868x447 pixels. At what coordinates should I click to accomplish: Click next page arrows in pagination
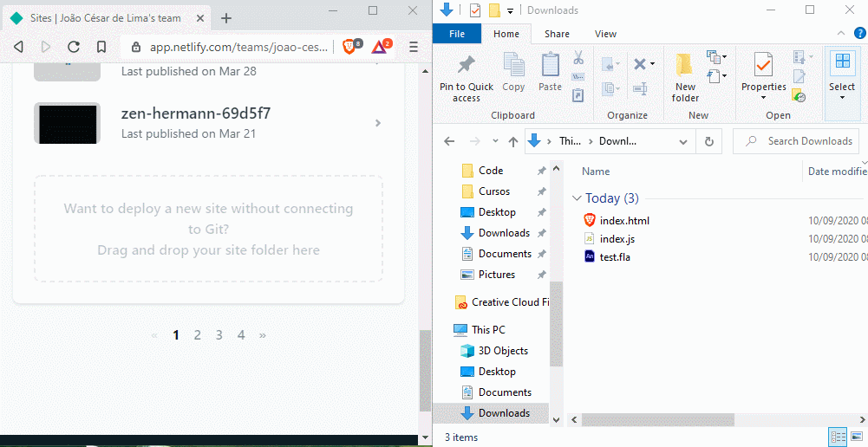[263, 335]
